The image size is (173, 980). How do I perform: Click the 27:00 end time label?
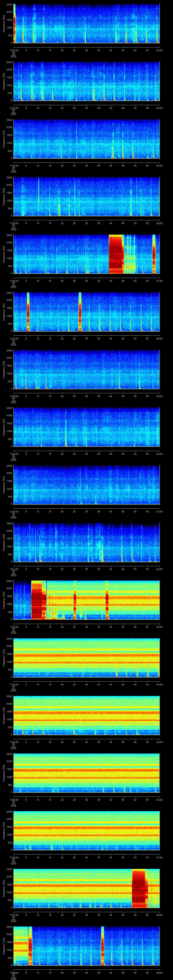click(159, 281)
